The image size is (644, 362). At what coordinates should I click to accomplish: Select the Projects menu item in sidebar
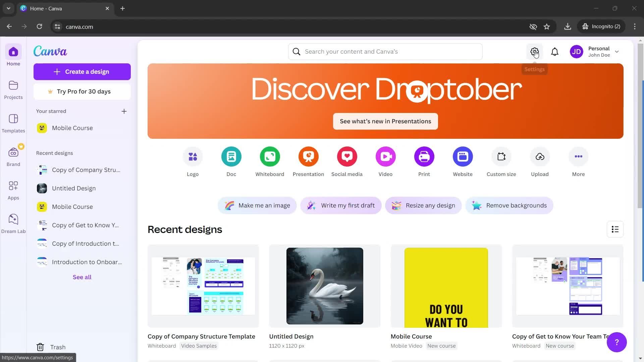tap(13, 88)
